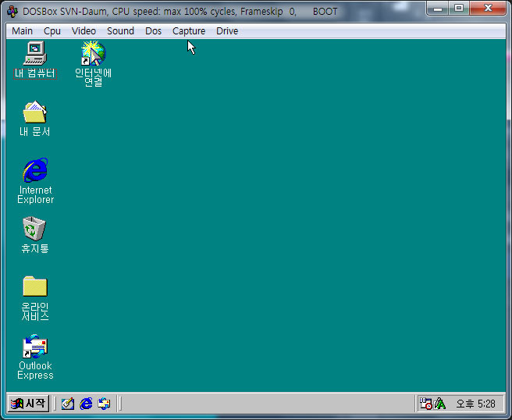Select the Internet Explorer desktop icon

click(x=35, y=170)
